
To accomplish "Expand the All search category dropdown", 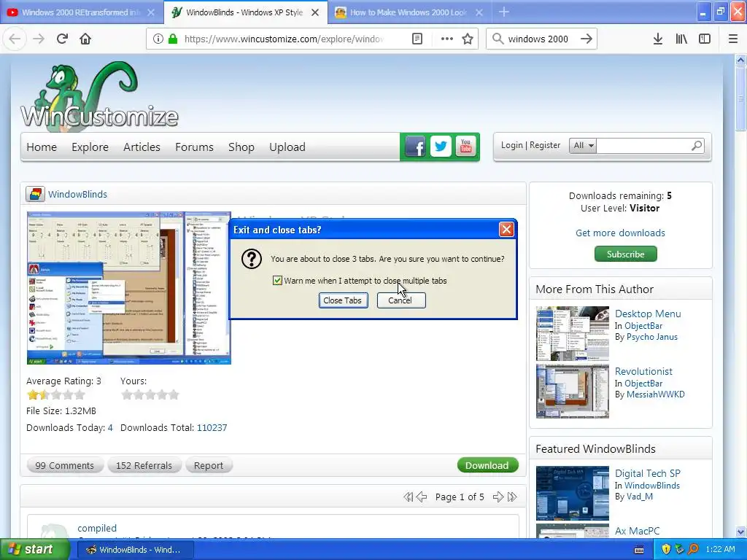I will tap(583, 145).
